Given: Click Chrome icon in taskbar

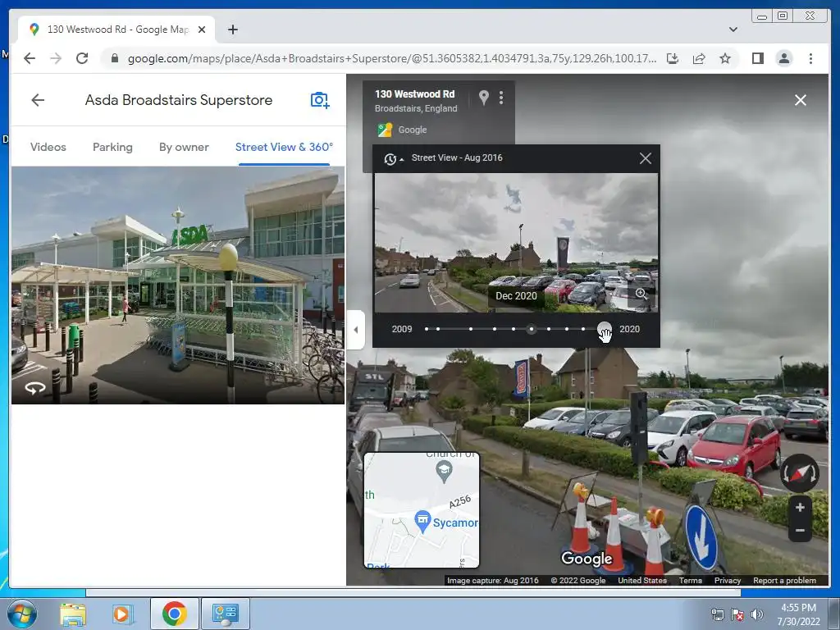Looking at the screenshot, I should [174, 614].
